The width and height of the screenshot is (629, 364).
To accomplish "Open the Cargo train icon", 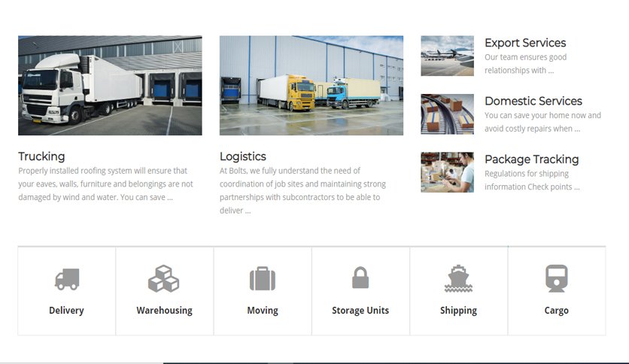I will 556,278.
